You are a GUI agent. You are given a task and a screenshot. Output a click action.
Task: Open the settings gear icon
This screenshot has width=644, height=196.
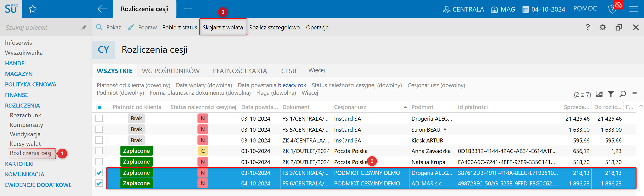click(603, 27)
